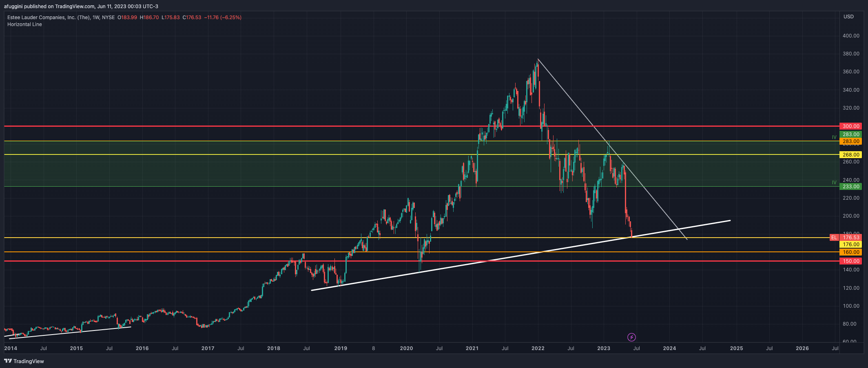Click the purple lightning event icon

coord(631,337)
